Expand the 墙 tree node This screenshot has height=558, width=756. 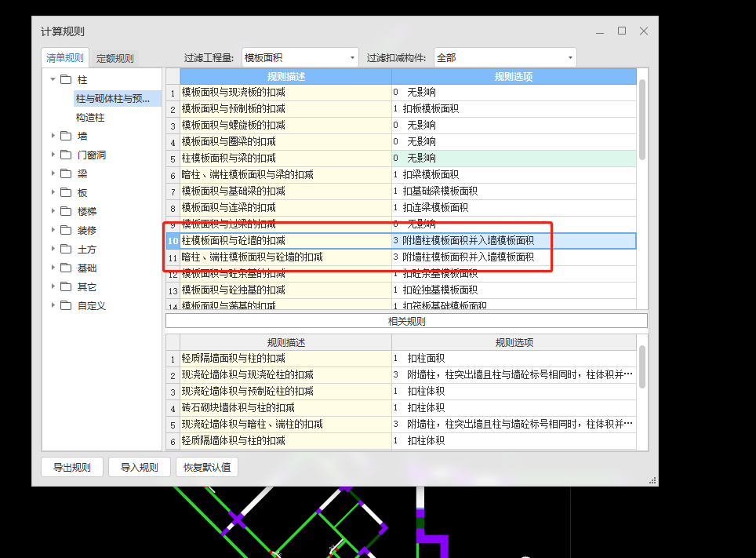point(53,136)
